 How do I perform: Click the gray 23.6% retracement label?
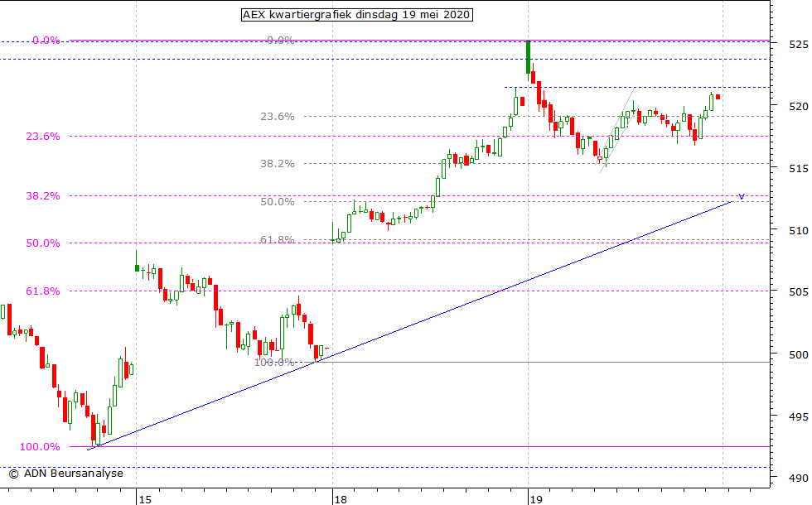(278, 117)
